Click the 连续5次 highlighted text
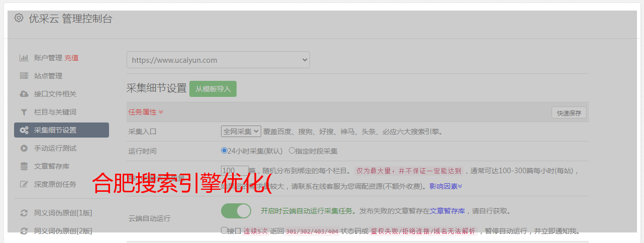 pos(256,231)
